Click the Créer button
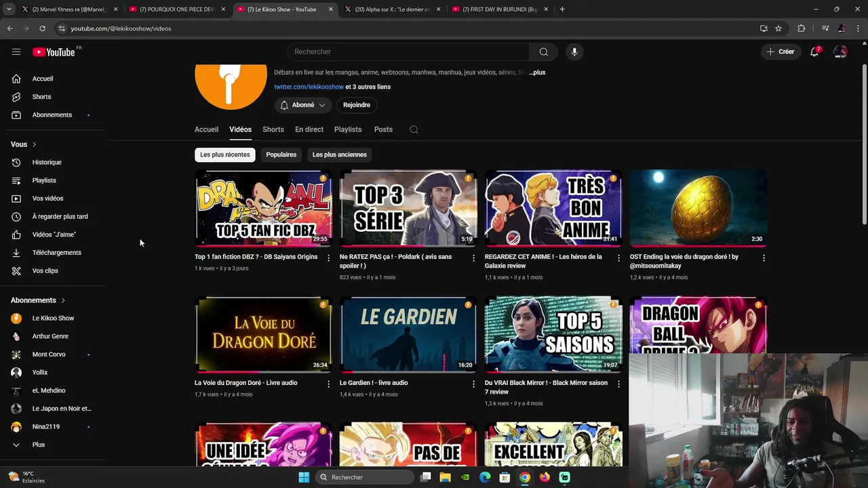Viewport: 868px width, 488px height. 781,52
